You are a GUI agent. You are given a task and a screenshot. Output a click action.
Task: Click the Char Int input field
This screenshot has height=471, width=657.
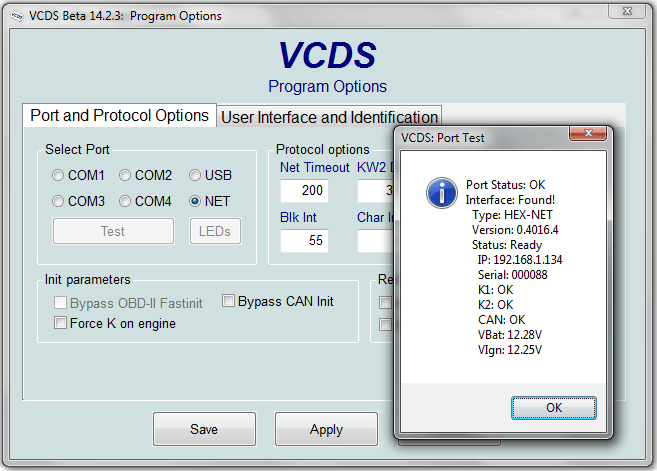375,241
